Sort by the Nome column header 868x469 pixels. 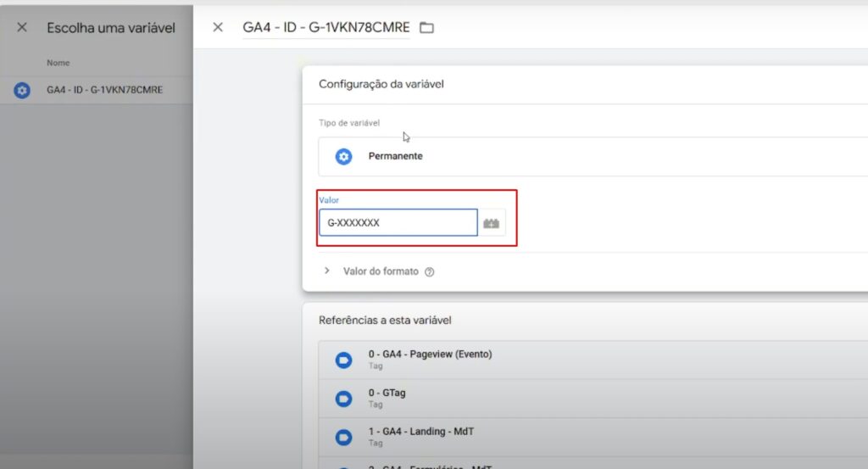58,63
